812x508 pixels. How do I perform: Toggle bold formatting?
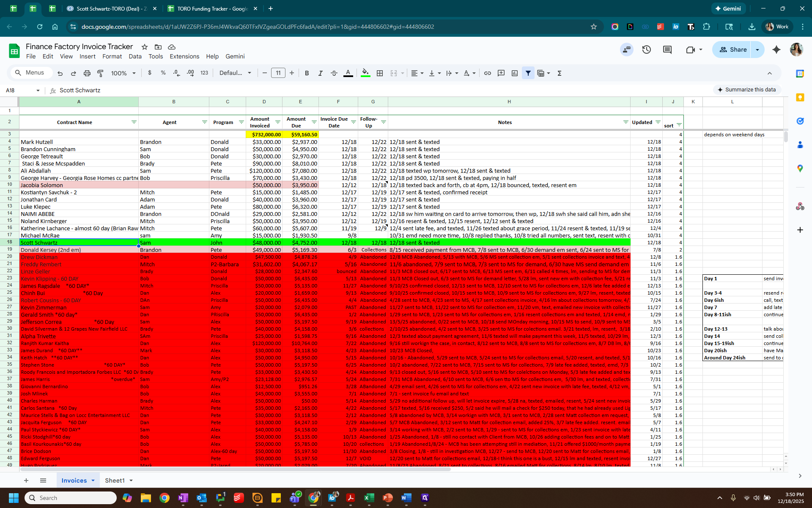pos(307,73)
